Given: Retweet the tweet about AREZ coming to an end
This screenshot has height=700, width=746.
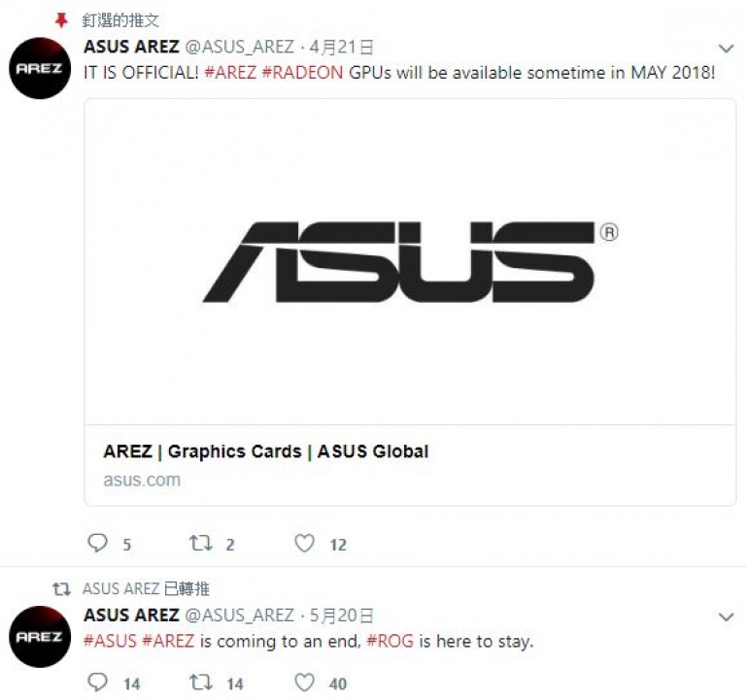Looking at the screenshot, I should point(201,683).
